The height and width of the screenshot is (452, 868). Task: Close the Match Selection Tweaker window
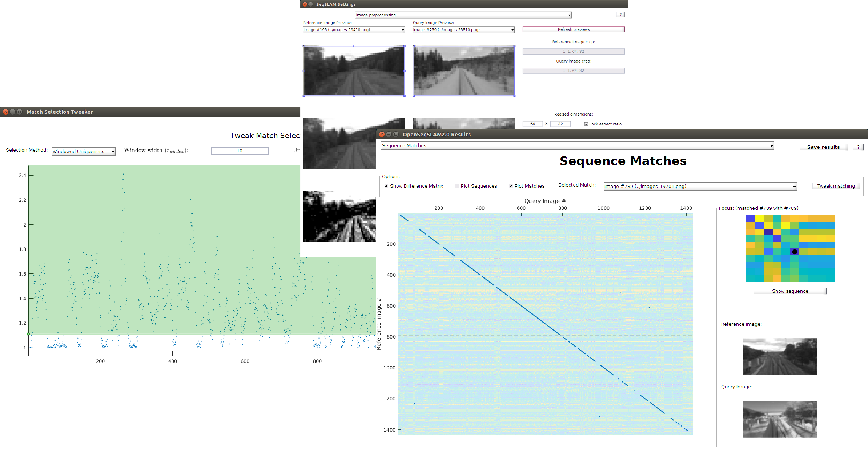[x=5, y=112]
